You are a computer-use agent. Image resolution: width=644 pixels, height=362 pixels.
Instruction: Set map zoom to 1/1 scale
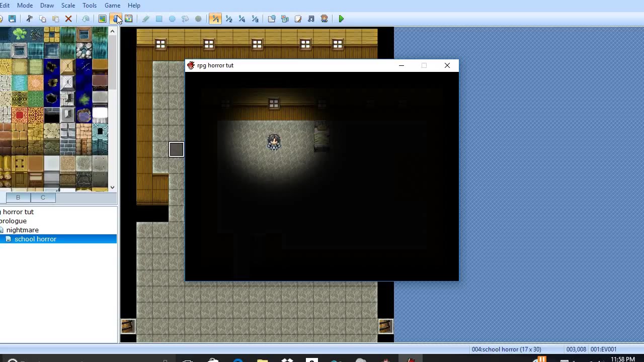[x=215, y=19]
